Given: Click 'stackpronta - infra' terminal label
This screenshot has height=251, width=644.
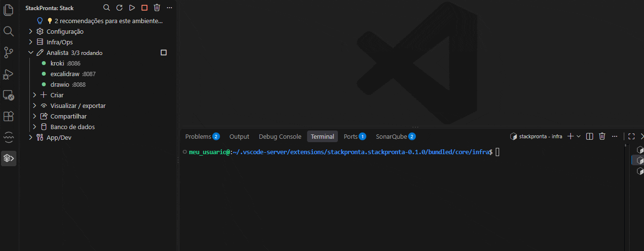Looking at the screenshot, I should tap(541, 136).
